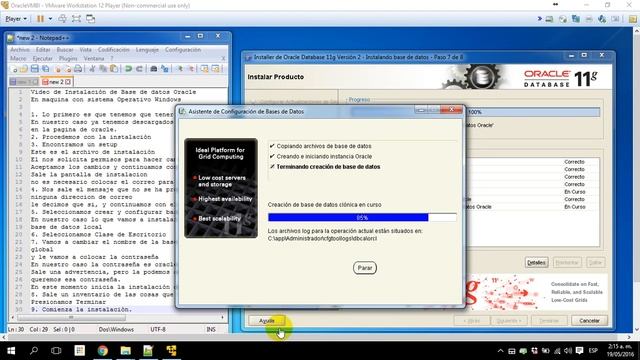This screenshot has width=640, height=360.
Task: Open the taskbar clock showing 2:15 a. m.
Action: point(620,351)
